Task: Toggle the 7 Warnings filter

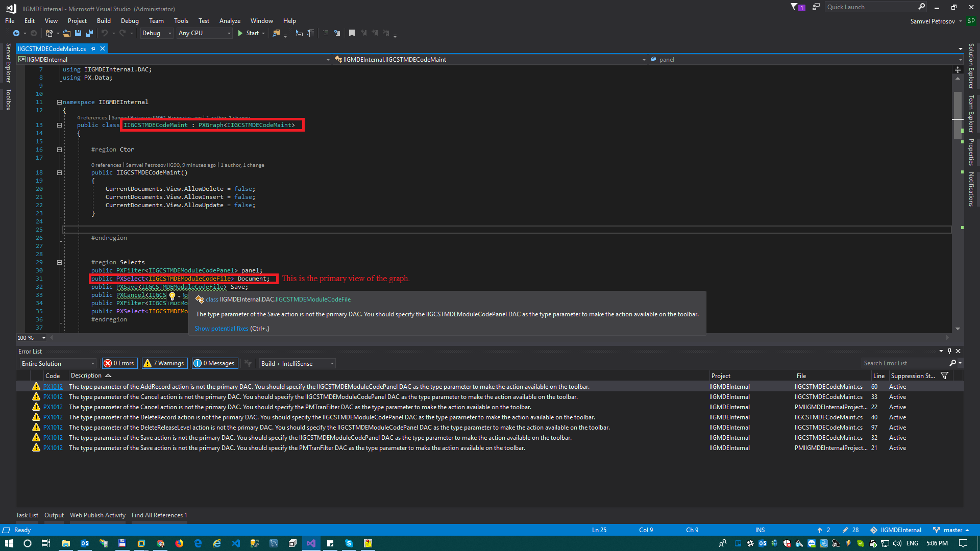Action: tap(164, 363)
